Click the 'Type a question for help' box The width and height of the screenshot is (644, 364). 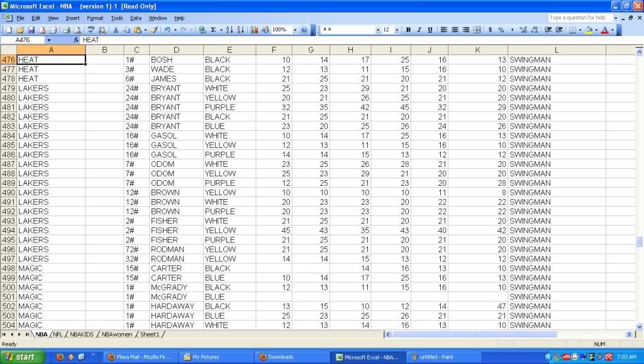point(580,18)
